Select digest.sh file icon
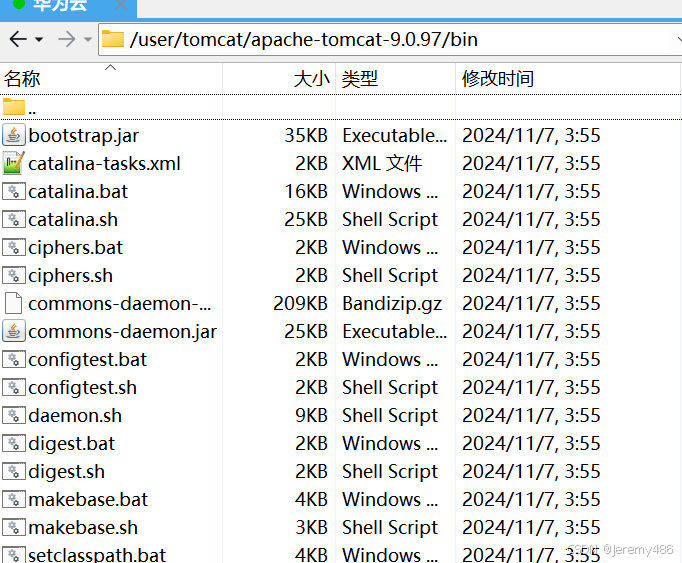The width and height of the screenshot is (682, 563). 13,471
